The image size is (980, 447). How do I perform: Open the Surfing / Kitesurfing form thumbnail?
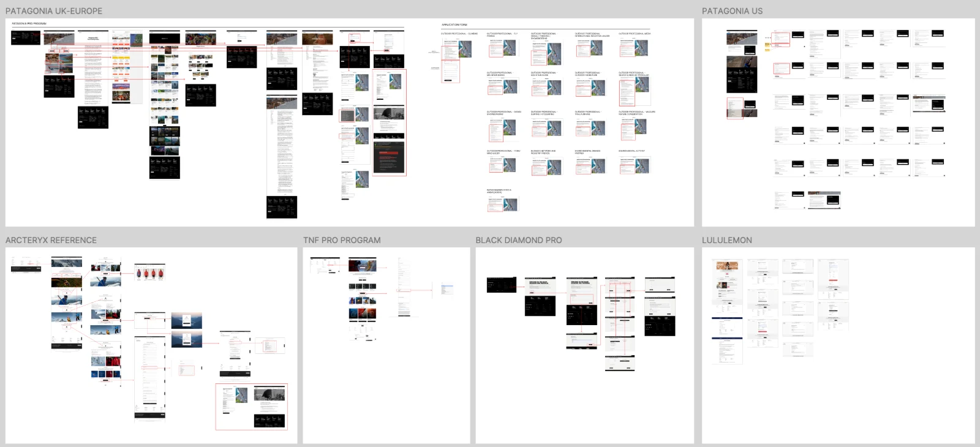[x=547, y=127]
